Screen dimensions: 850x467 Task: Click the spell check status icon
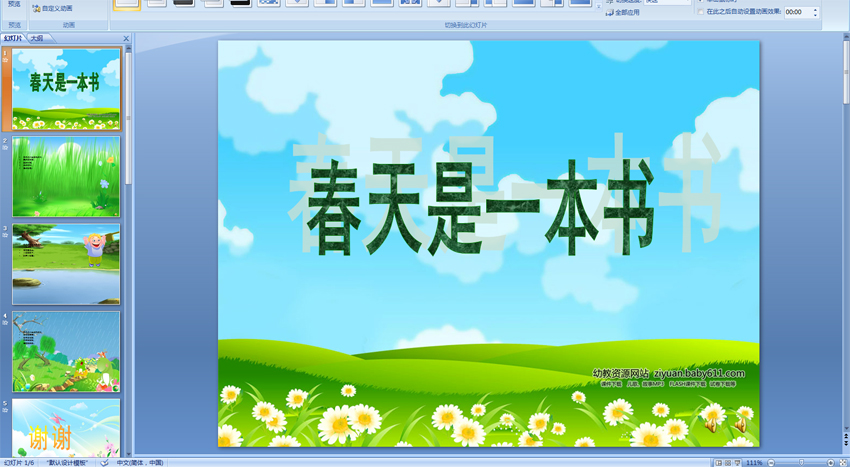tap(105, 463)
